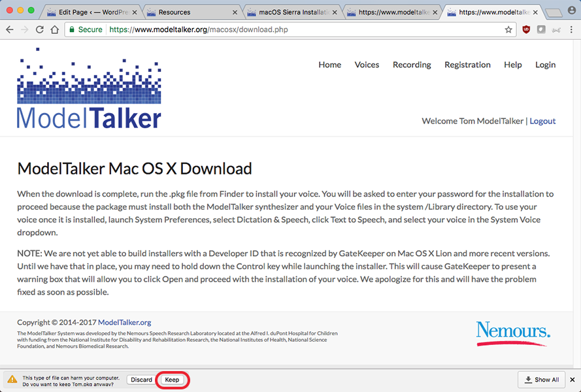The image size is (581, 392).
Task: Close the Edit Page WordPress tab
Action: tap(135, 12)
